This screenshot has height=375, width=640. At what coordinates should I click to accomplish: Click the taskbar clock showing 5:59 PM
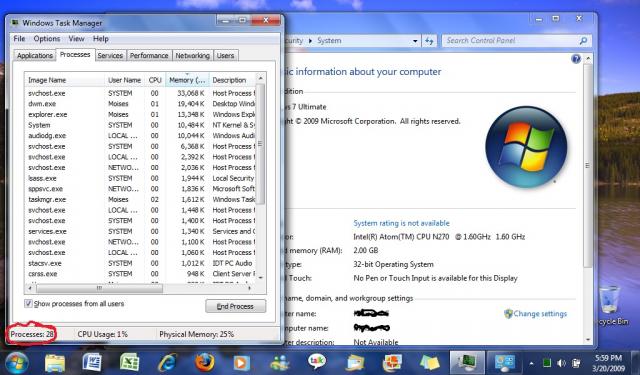click(x=609, y=363)
